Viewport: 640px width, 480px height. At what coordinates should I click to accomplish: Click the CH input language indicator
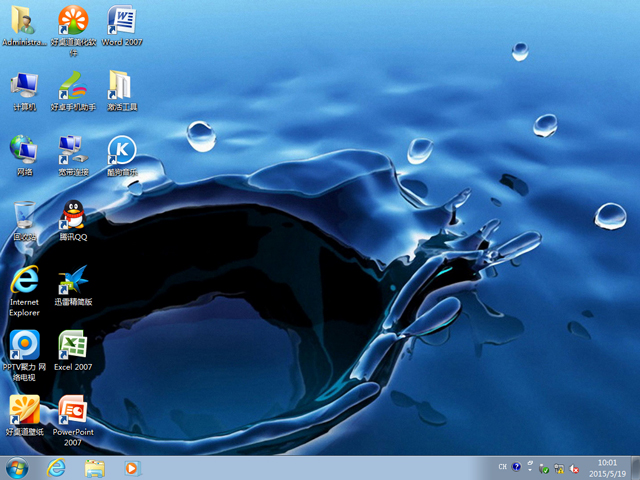point(502,467)
